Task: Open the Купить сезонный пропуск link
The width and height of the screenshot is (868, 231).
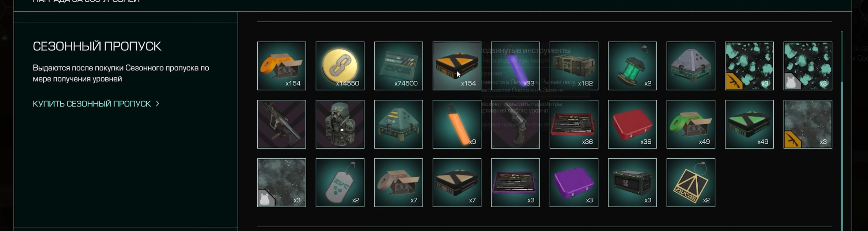Action: pyautogui.click(x=92, y=104)
